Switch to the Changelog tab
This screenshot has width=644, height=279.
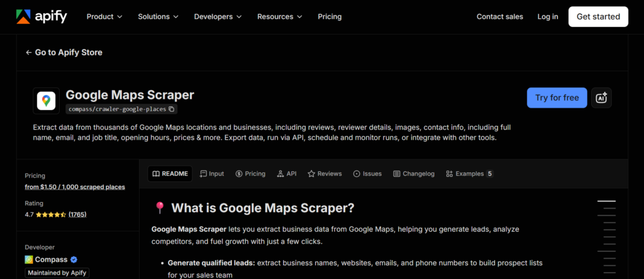coord(414,174)
